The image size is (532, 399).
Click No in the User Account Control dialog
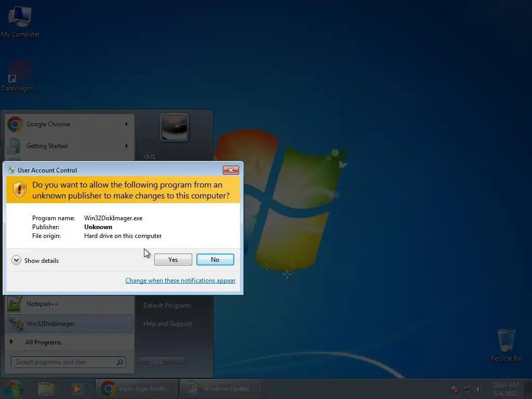point(215,260)
